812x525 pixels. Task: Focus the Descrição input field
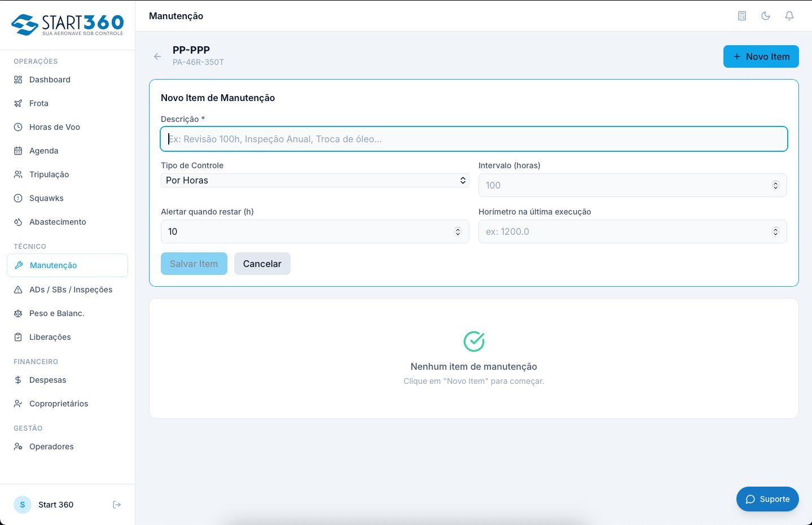[474, 139]
